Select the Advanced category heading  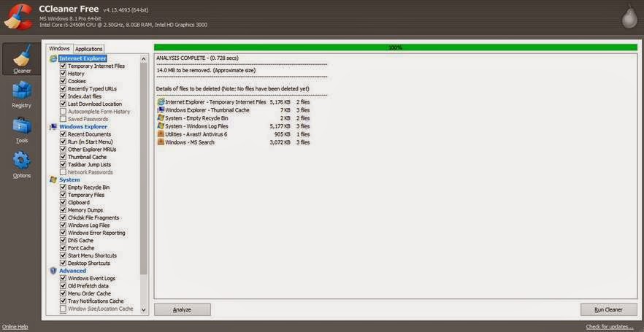pos(73,271)
